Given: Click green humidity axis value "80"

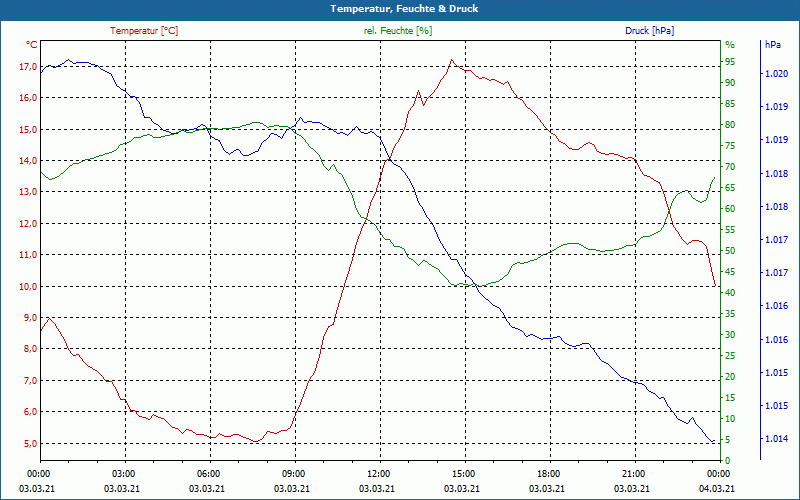Looking at the screenshot, I should [x=730, y=124].
